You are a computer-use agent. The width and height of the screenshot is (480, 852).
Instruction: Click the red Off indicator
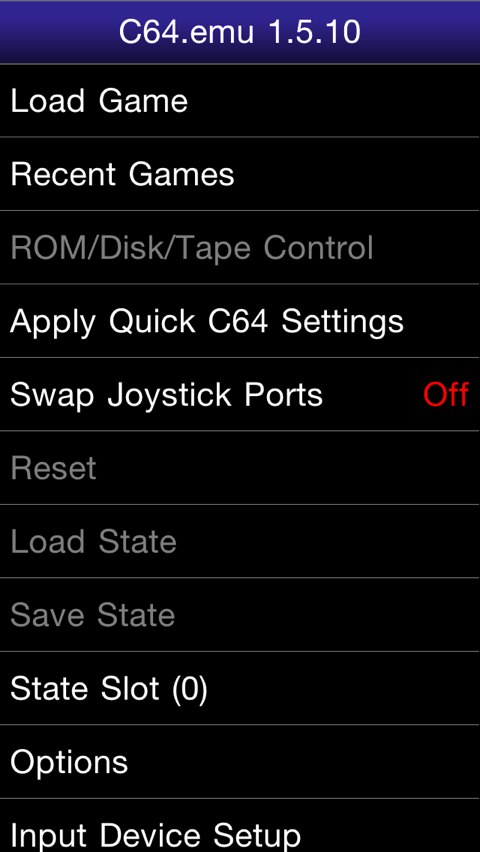click(446, 394)
